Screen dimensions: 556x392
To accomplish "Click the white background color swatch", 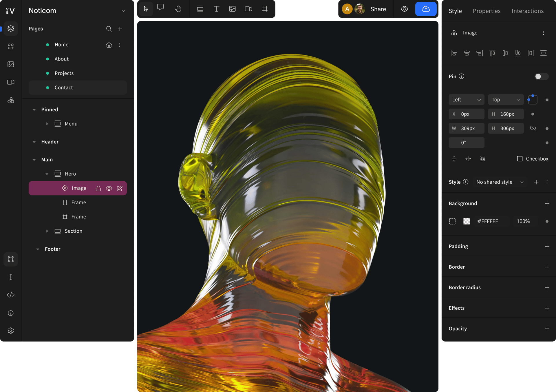I will tap(466, 221).
